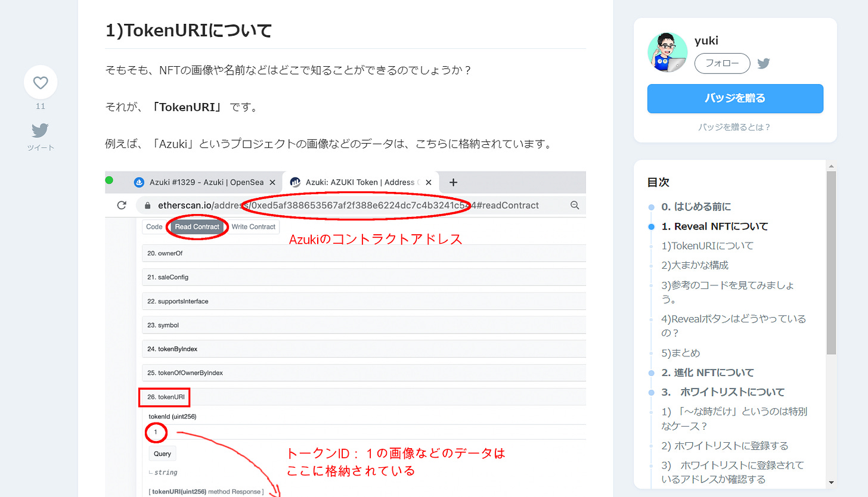
Task: Click the table of contents scrollbar thumb
Action: coord(832,262)
